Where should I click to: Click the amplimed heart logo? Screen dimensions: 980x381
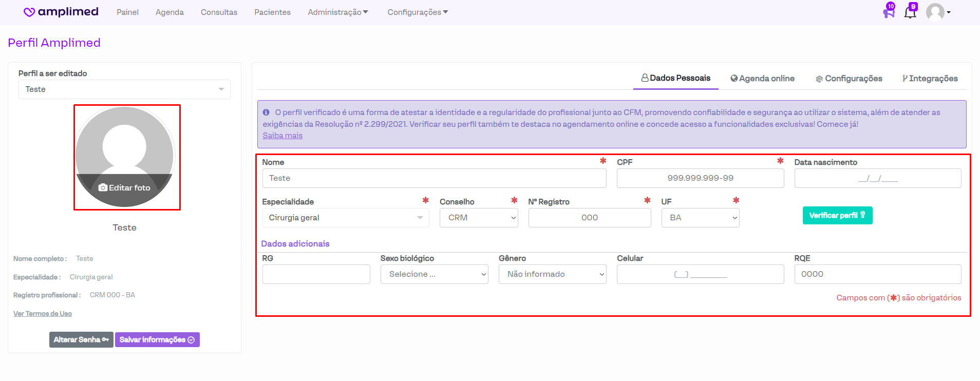[x=30, y=12]
